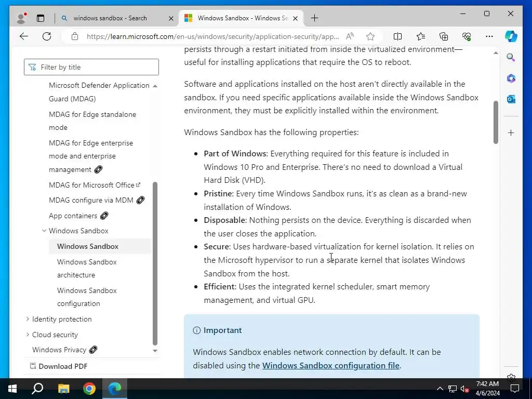Open the Windows Sandbox configuration file link

click(x=331, y=365)
